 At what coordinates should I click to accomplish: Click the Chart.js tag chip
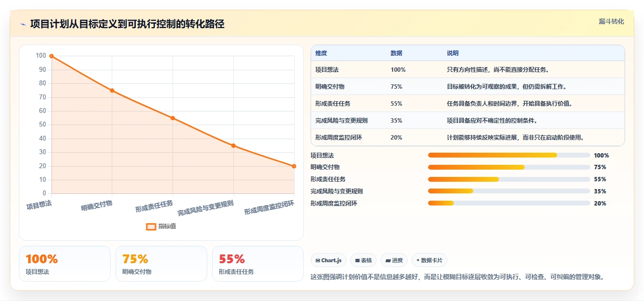tap(329, 260)
